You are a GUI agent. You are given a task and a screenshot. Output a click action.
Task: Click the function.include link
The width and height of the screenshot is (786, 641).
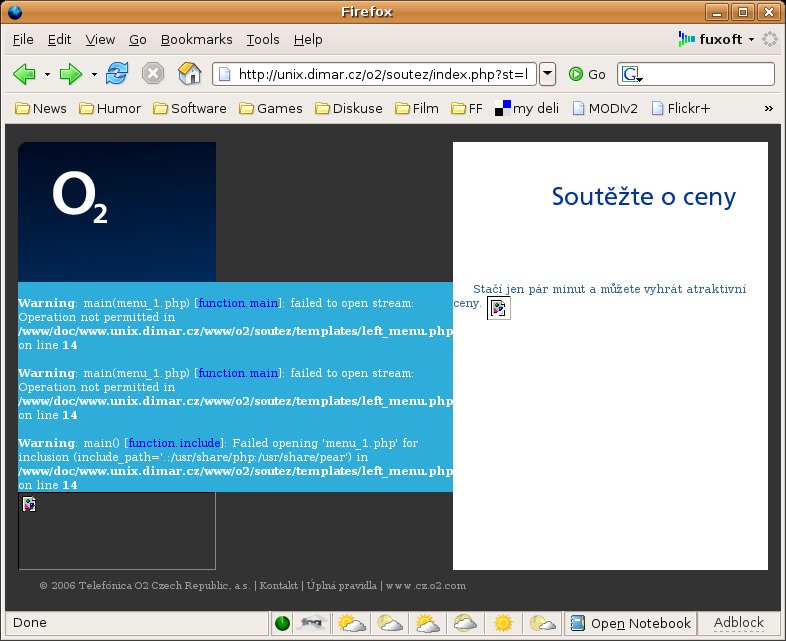pyautogui.click(x=174, y=443)
